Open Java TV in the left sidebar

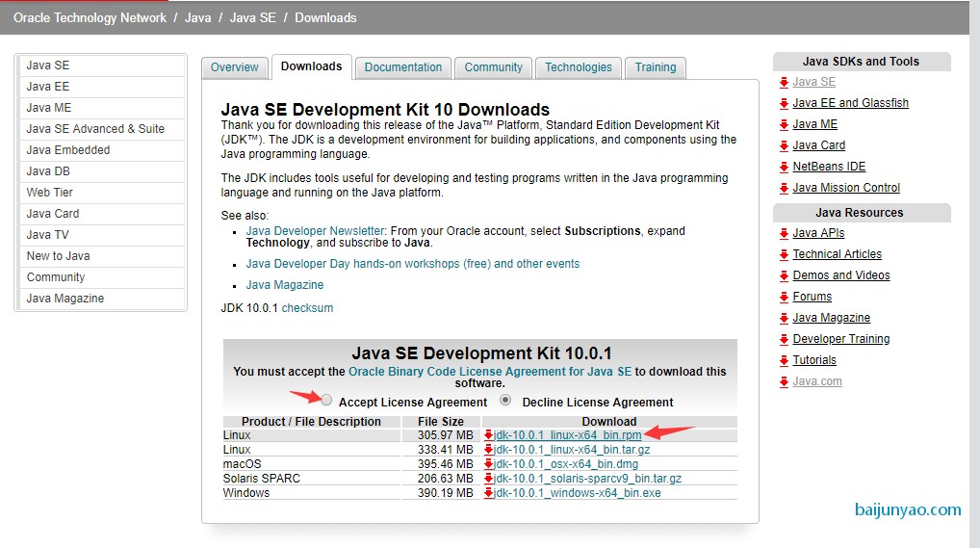(101, 235)
